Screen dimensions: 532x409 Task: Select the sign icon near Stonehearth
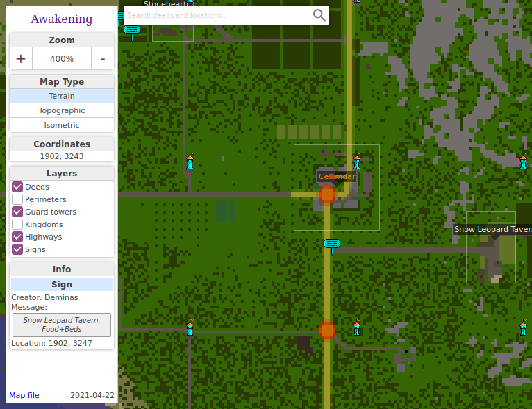[x=132, y=32]
